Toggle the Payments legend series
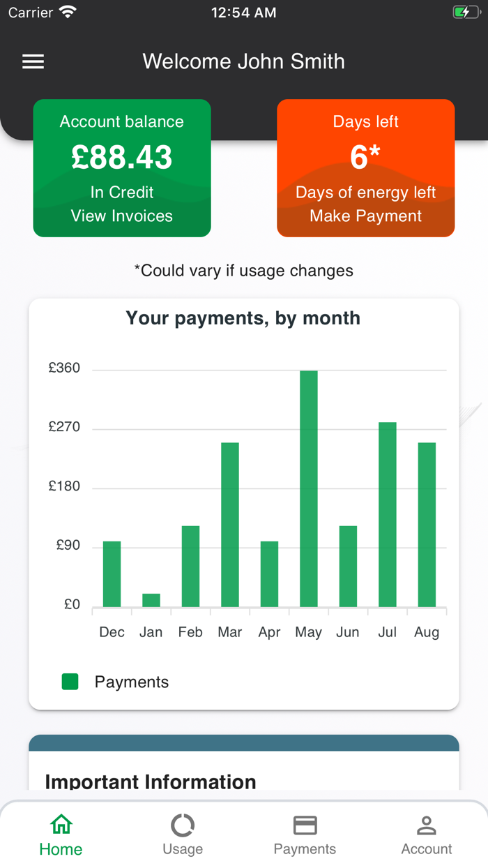Image resolution: width=488 pixels, height=868 pixels. tap(116, 682)
